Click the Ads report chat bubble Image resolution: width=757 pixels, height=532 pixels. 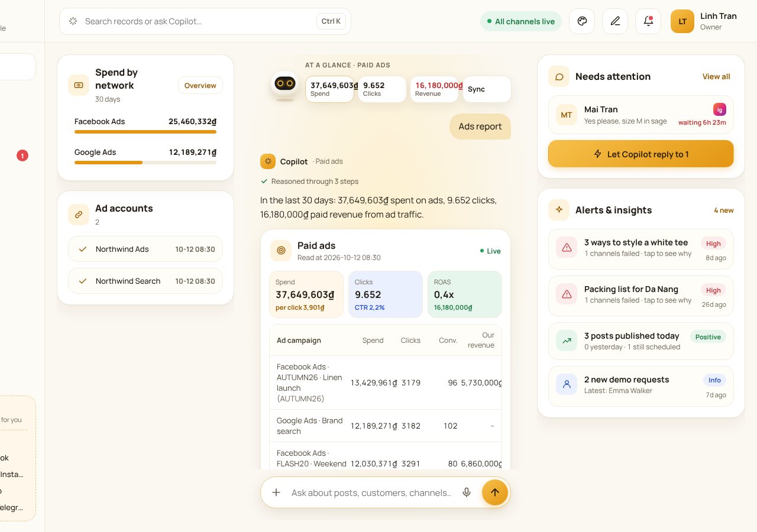coord(480,126)
